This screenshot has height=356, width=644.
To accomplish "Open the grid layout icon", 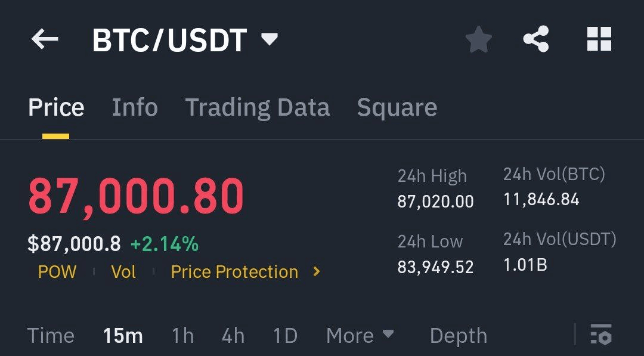I will [599, 40].
